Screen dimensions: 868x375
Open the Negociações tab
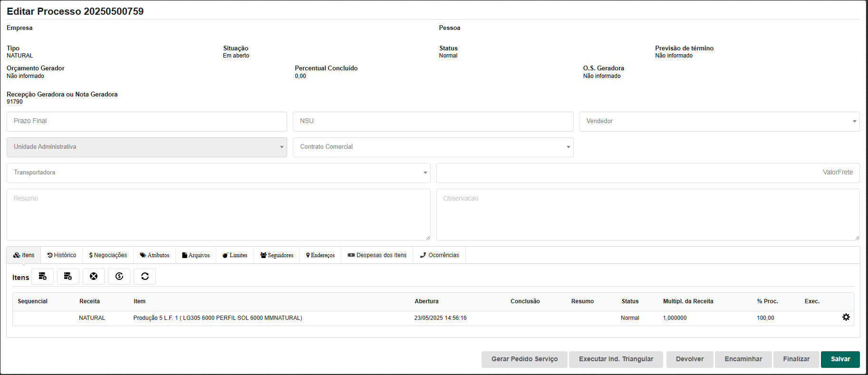click(x=108, y=255)
